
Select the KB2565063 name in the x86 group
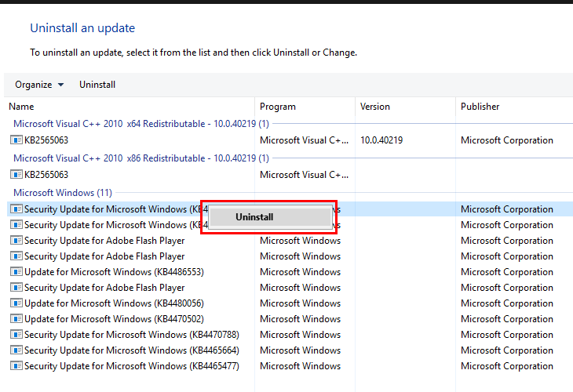46,175
